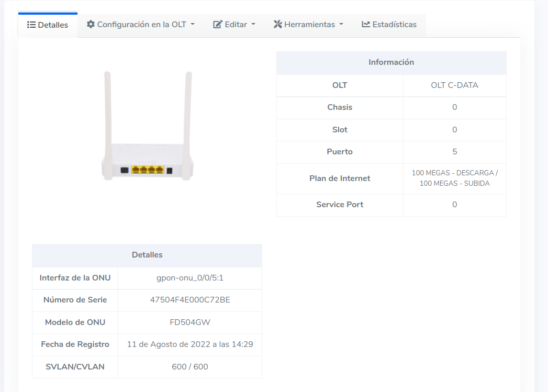Image resolution: width=548 pixels, height=392 pixels.
Task: Click the ONU router product image
Action: coord(147,127)
